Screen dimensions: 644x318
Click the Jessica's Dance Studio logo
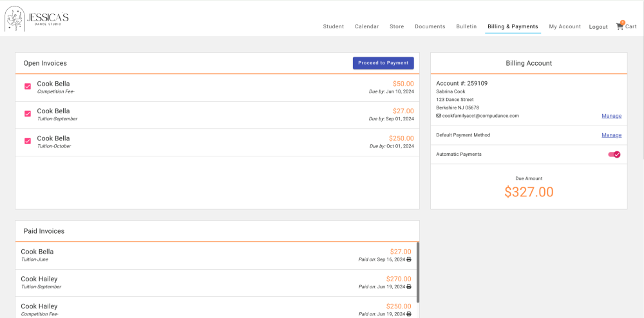(x=37, y=19)
